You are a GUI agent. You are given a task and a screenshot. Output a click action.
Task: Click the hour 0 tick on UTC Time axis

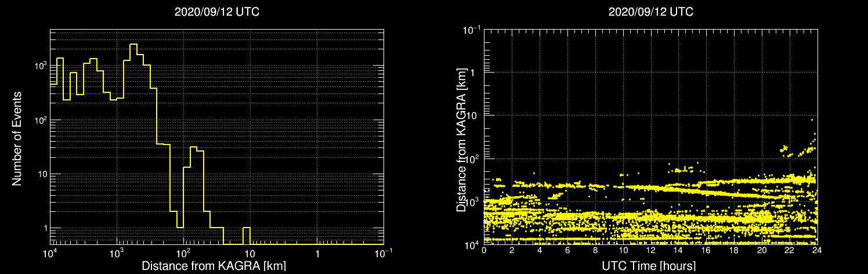[x=484, y=252]
